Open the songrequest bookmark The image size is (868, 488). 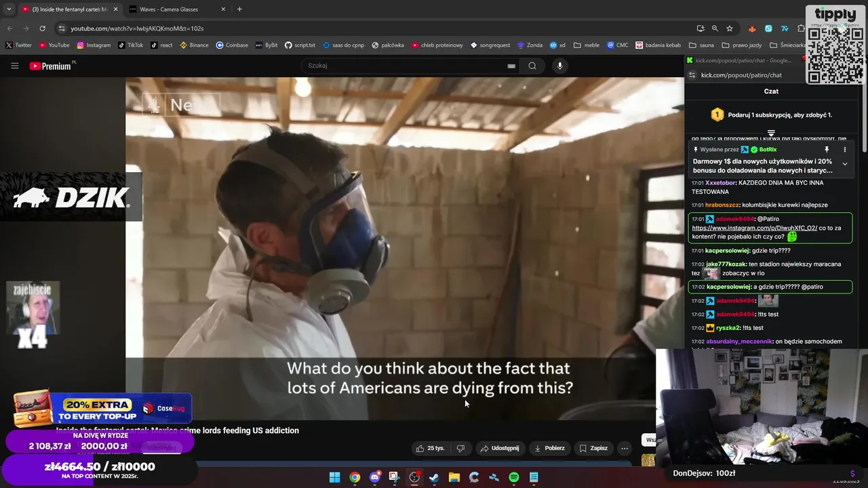[x=490, y=45]
